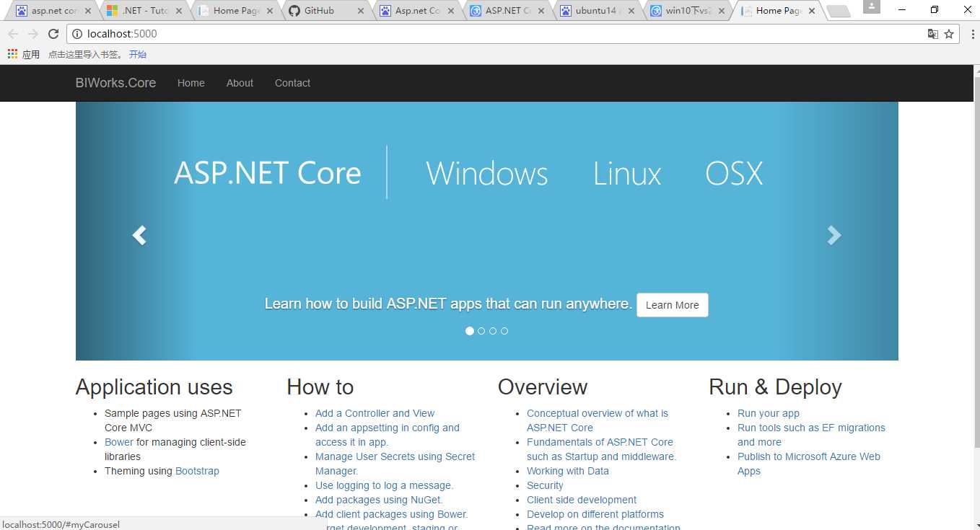
Task: Open the Bower link under Application uses
Action: point(119,442)
